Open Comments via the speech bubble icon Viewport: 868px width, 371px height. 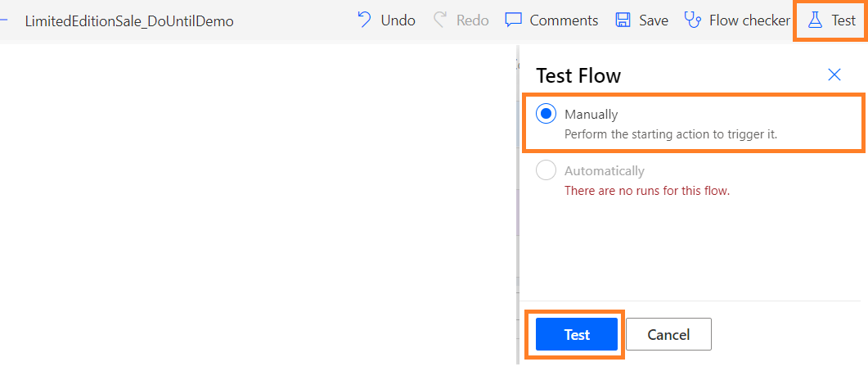point(514,20)
